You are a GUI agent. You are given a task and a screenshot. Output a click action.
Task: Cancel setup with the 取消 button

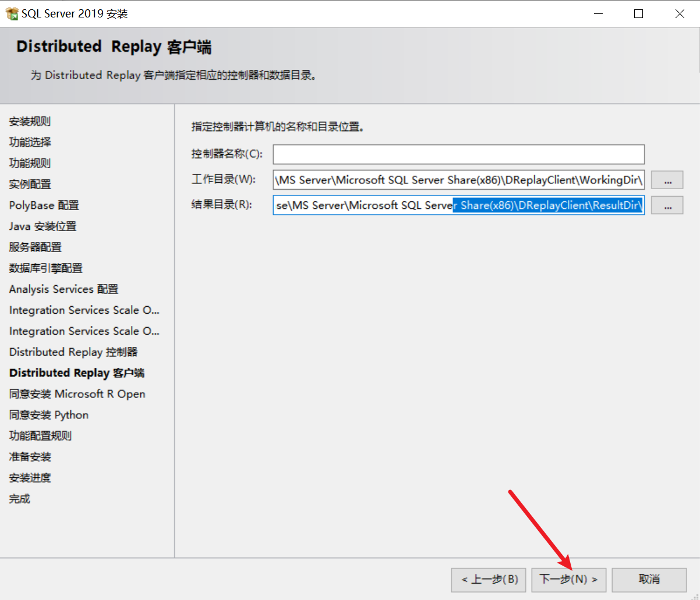tap(649, 580)
